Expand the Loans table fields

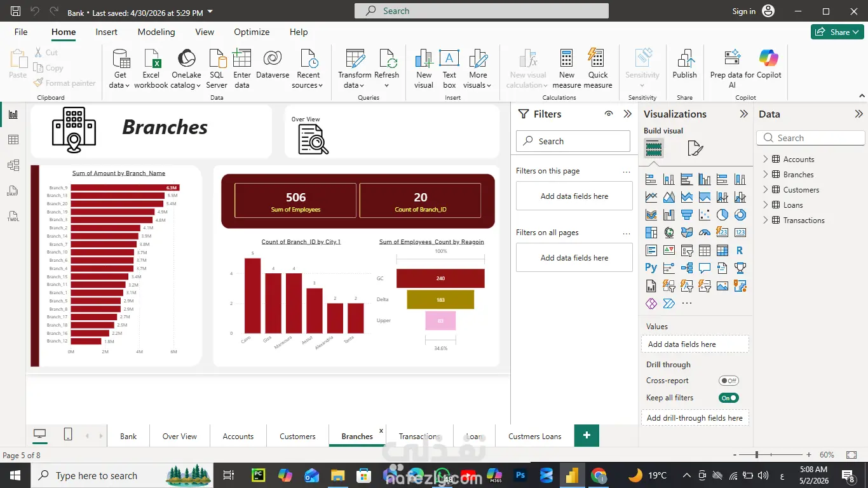[x=765, y=205]
